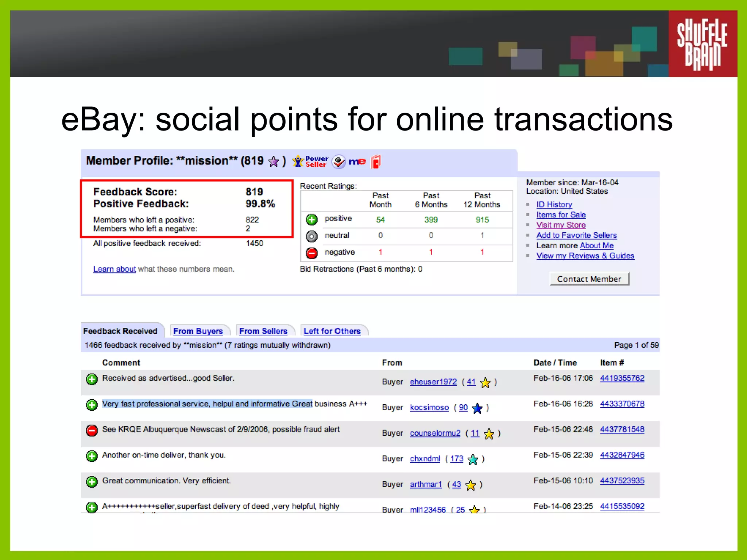This screenshot has width=747, height=560.
Task: Open buyer counselormu2's profile link
Action: click(x=435, y=433)
